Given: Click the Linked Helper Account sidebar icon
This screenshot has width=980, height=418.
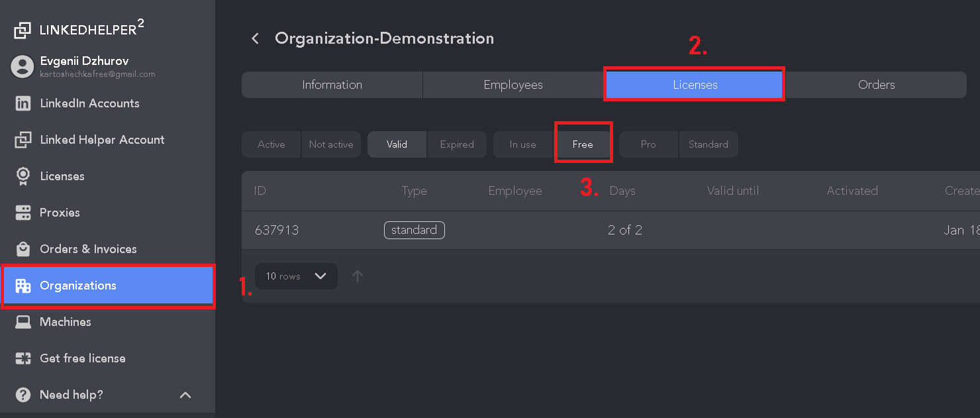Looking at the screenshot, I should (23, 140).
